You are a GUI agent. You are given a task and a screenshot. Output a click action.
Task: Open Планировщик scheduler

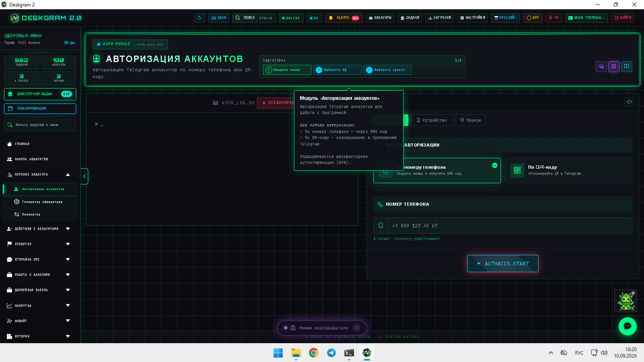click(x=40, y=108)
